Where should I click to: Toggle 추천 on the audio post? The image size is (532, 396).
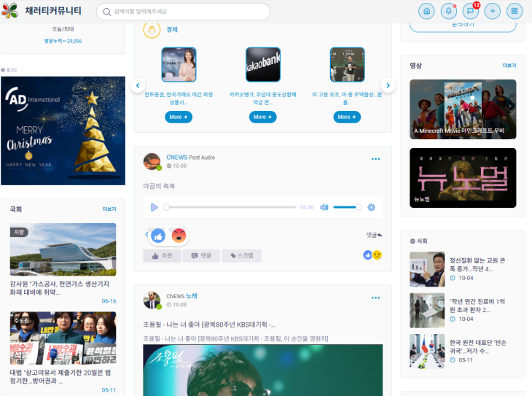(162, 256)
